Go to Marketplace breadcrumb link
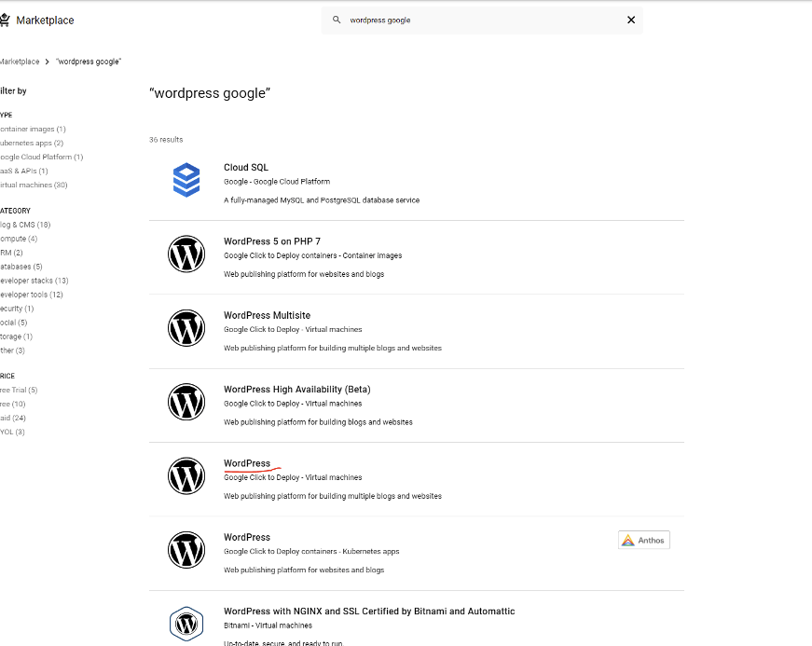This screenshot has width=812, height=646. coord(20,62)
